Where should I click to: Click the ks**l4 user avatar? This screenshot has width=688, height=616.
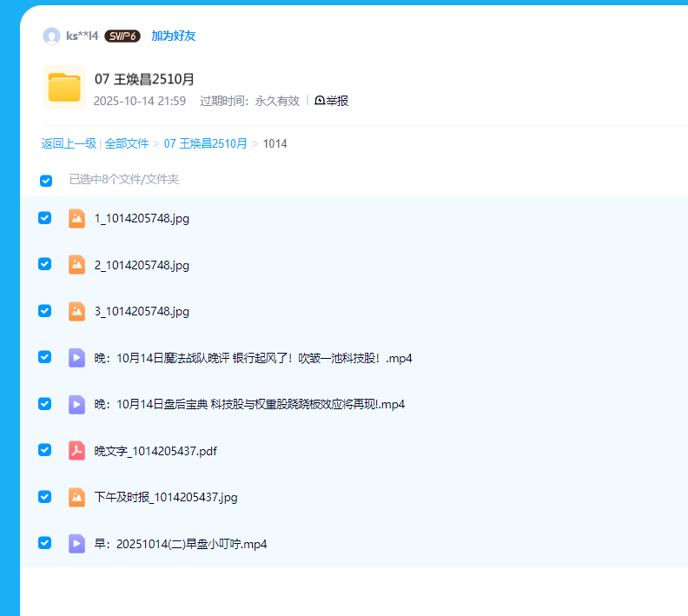[x=51, y=36]
